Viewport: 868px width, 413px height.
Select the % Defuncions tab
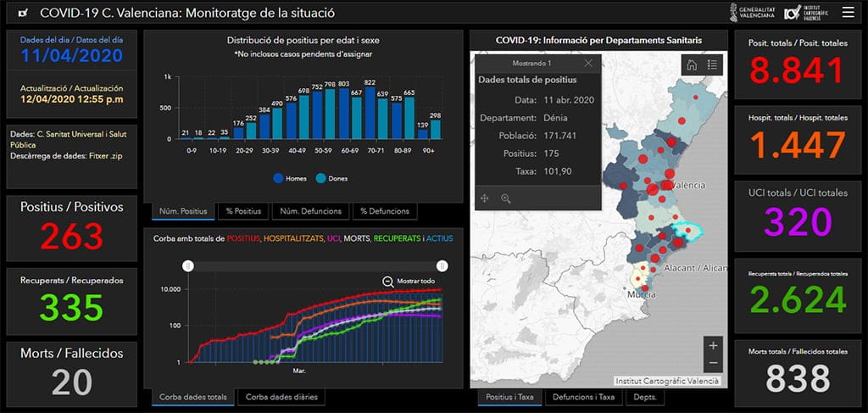click(x=384, y=211)
